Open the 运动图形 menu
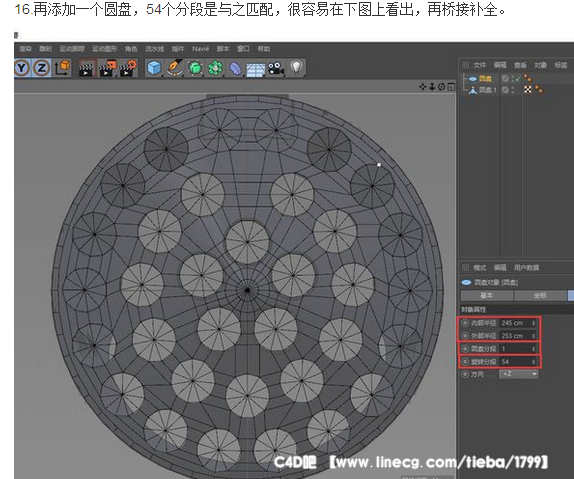 (x=104, y=49)
